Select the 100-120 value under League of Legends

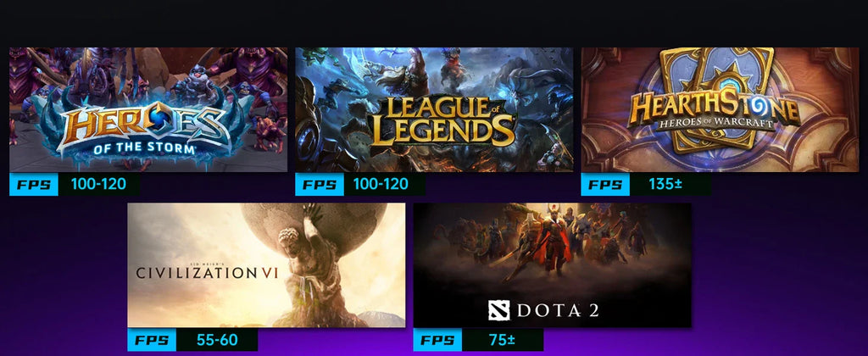click(381, 185)
